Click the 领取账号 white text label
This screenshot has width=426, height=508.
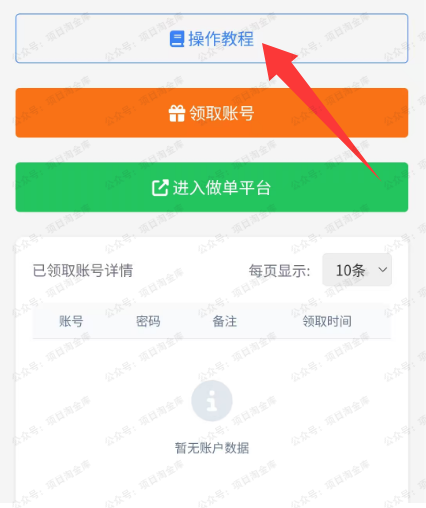coord(222,113)
